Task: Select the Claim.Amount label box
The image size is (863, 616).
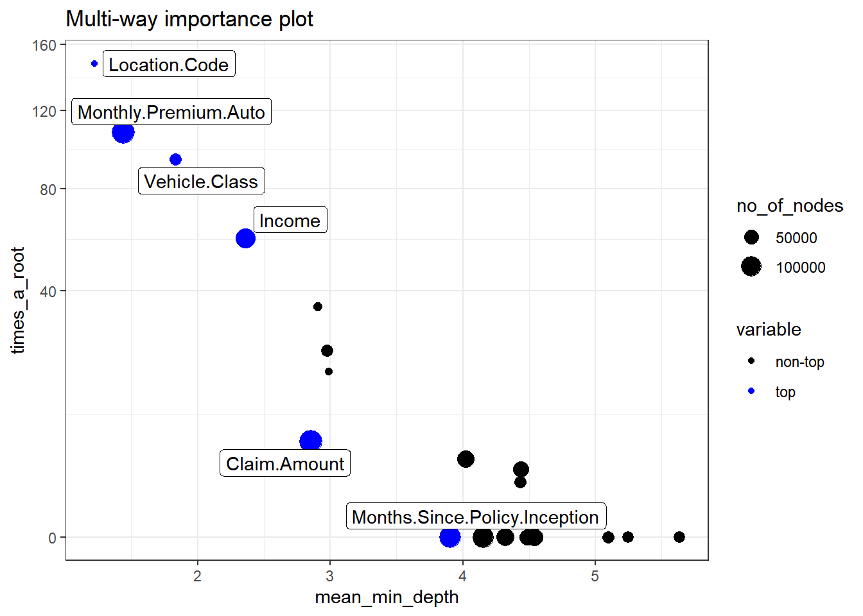Action: click(285, 463)
